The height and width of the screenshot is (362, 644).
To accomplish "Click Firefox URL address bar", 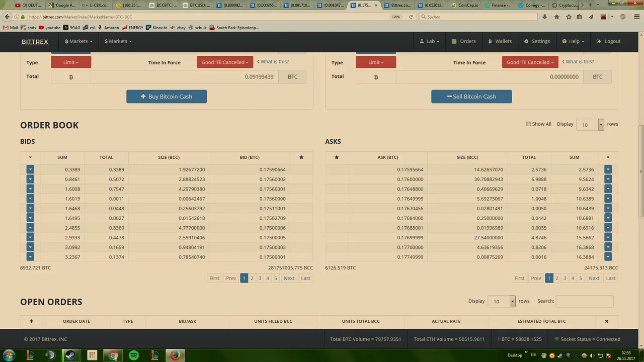I will (206, 17).
